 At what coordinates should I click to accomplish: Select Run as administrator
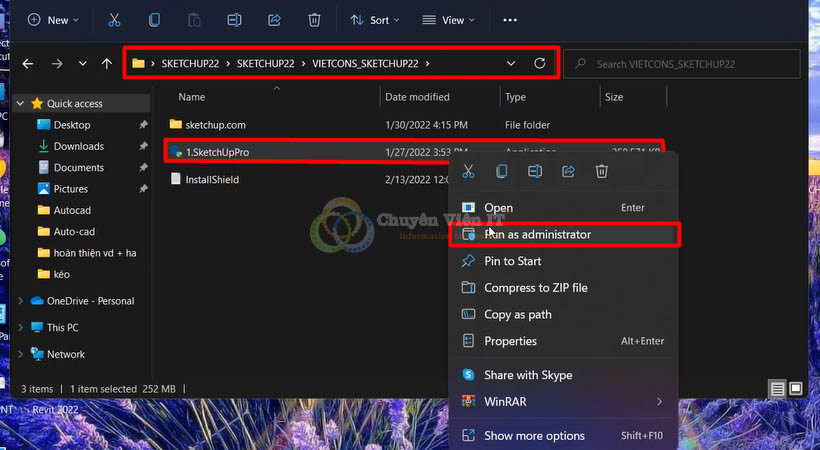coord(537,234)
